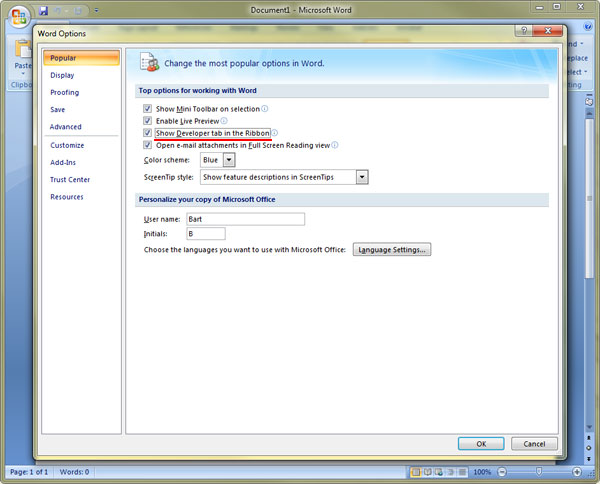The width and height of the screenshot is (600, 484).
Task: Click the Next Page double arrow on scrollbar
Action: pyautogui.click(x=589, y=458)
